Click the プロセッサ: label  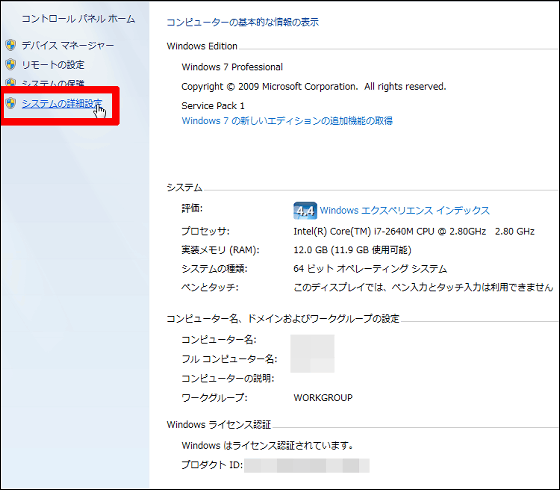click(x=205, y=231)
